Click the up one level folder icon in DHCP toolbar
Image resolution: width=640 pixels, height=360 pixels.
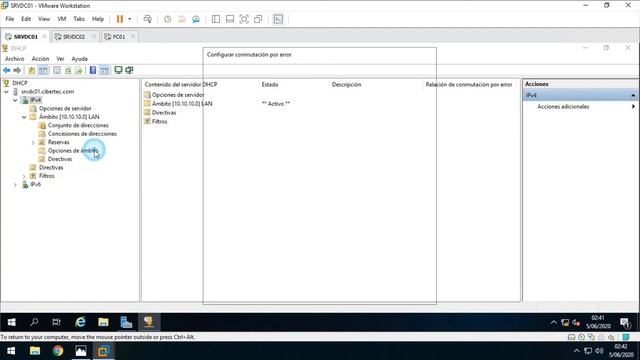coord(31,70)
